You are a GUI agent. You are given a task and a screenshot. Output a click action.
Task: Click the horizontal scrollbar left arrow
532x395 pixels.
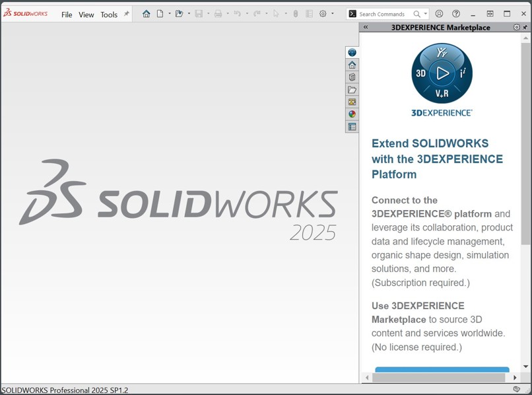(x=367, y=377)
